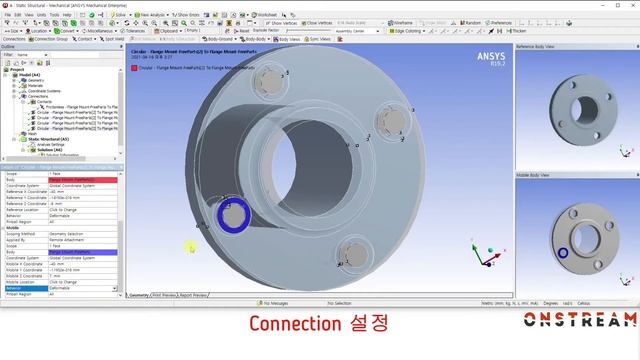Expand the Coordinate Systems tree node
This screenshot has width=640, height=360.
click(14, 91)
